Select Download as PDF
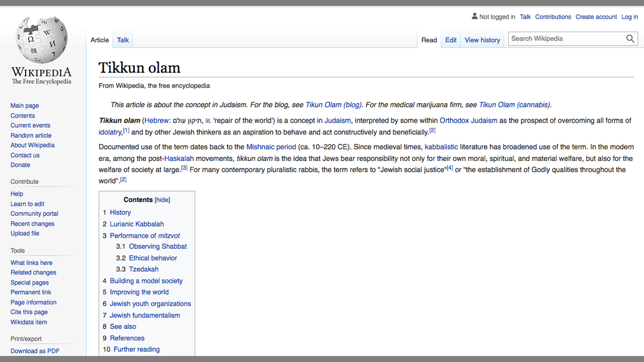Image resolution: width=644 pixels, height=362 pixels. (x=35, y=351)
